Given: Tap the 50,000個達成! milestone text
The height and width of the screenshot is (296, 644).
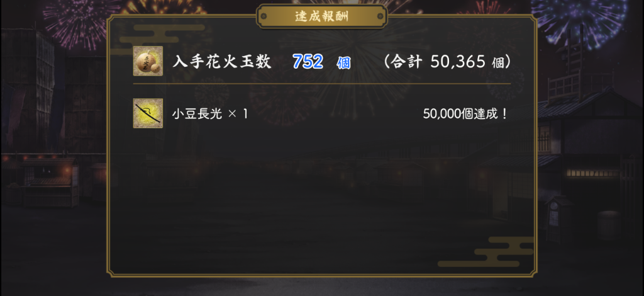Looking at the screenshot, I should [465, 114].
